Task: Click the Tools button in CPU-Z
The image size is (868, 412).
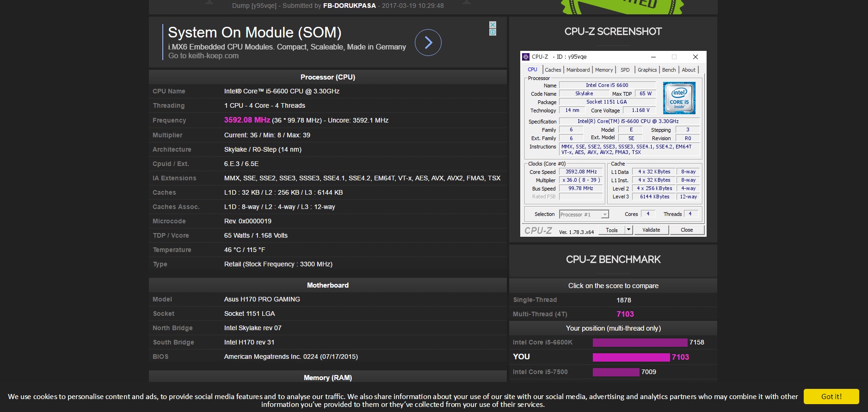Action: click(612, 230)
